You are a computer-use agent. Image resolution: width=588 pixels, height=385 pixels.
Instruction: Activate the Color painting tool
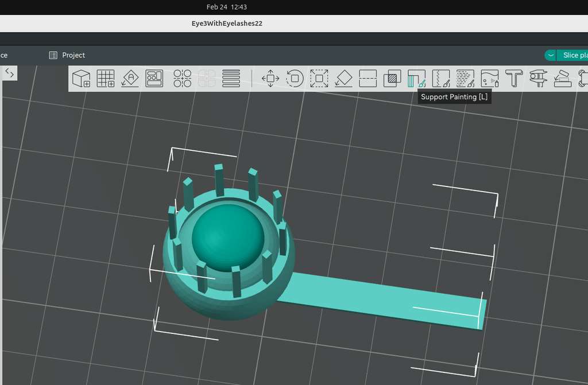point(490,79)
